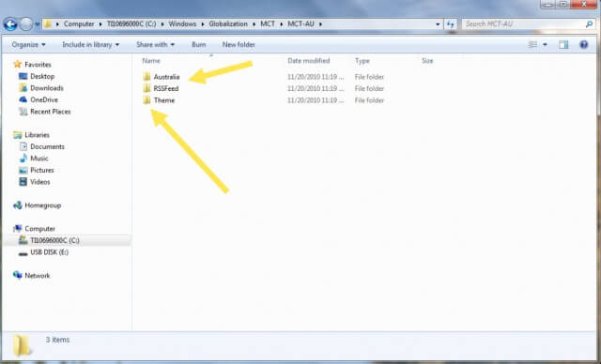The height and width of the screenshot is (364, 601).
Task: Select the Australia folder icon
Action: [146, 77]
